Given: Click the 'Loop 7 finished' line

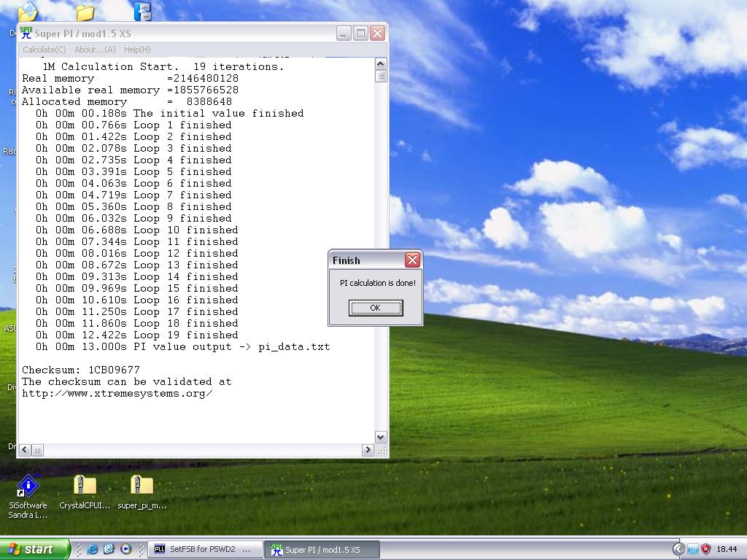Looking at the screenshot, I should (x=133, y=195).
